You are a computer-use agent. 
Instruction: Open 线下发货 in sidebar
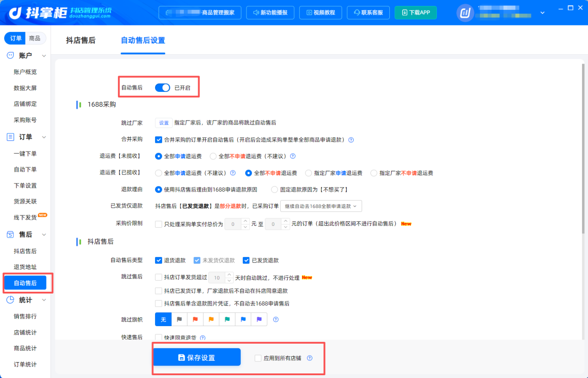pyautogui.click(x=25, y=218)
